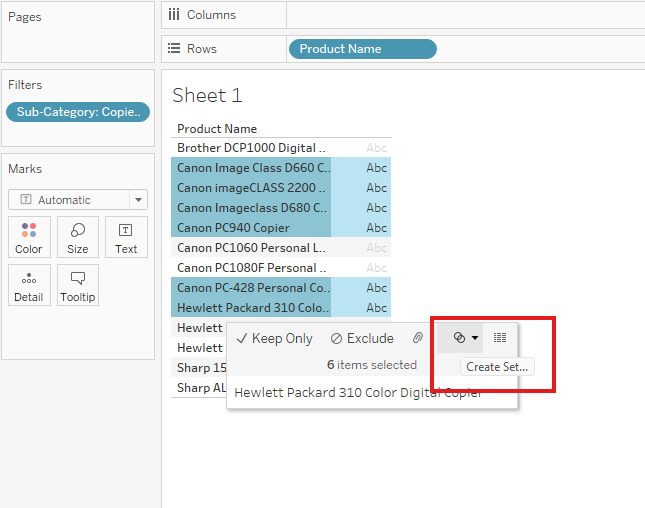This screenshot has width=645, height=508.
Task: Select Canon PC940 Copier row
Action: [251, 227]
